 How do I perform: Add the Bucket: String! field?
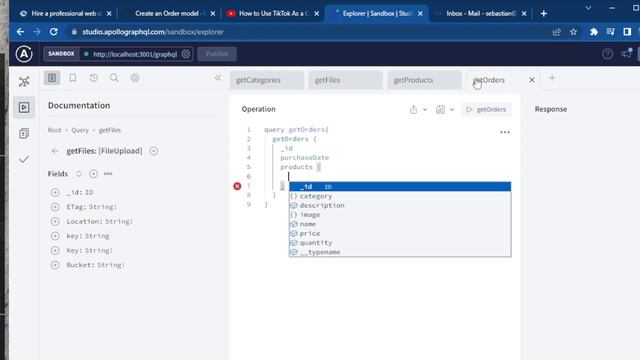click(x=55, y=265)
